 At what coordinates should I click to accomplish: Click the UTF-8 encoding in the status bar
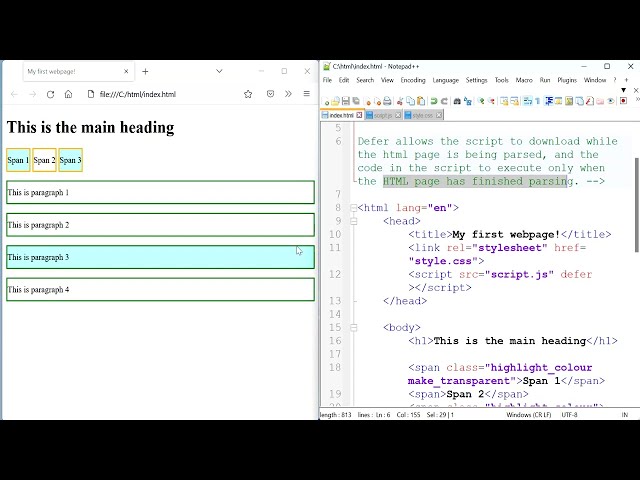click(x=569, y=415)
